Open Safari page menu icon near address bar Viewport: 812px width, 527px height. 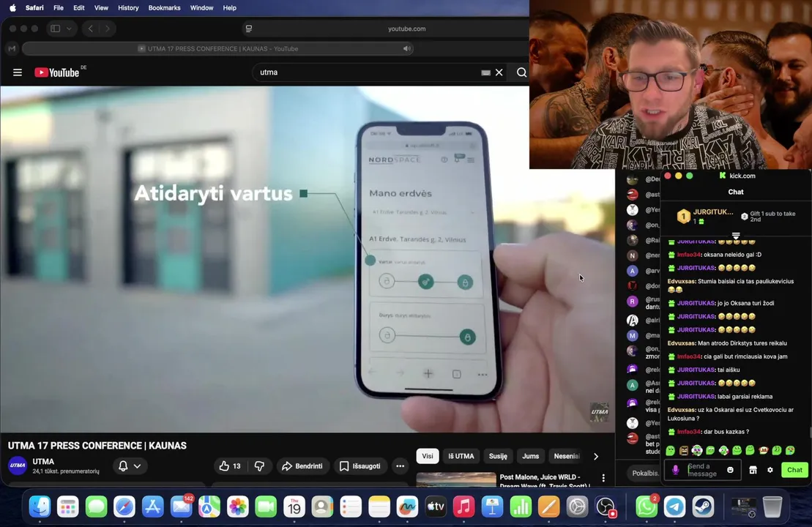tap(248, 29)
